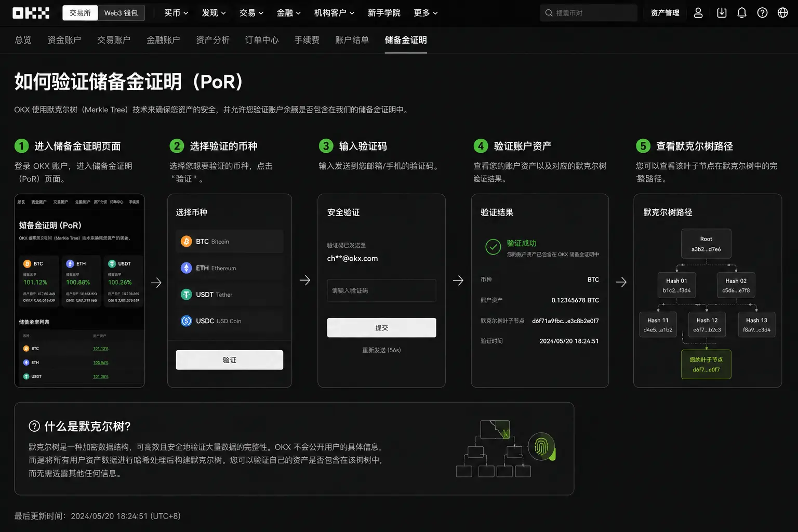Select the BTC Bitcoin row
This screenshot has height=532, width=798.
230,242
